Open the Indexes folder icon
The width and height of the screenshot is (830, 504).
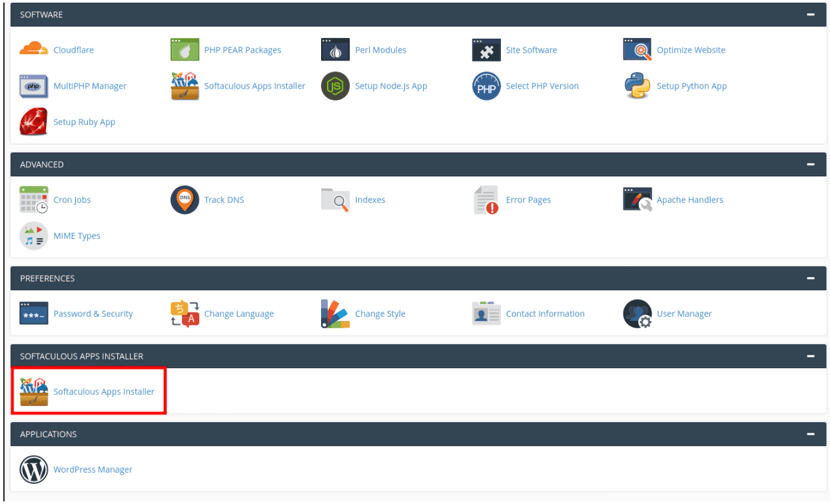pyautogui.click(x=336, y=200)
